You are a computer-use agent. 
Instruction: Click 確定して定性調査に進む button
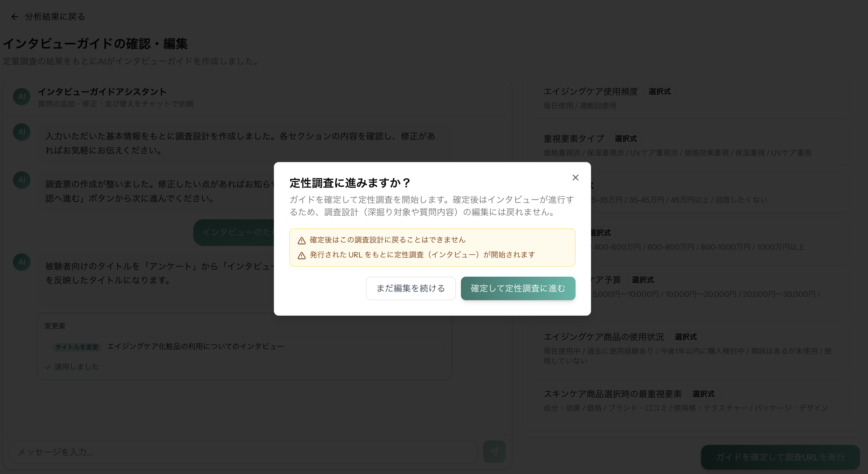point(518,288)
